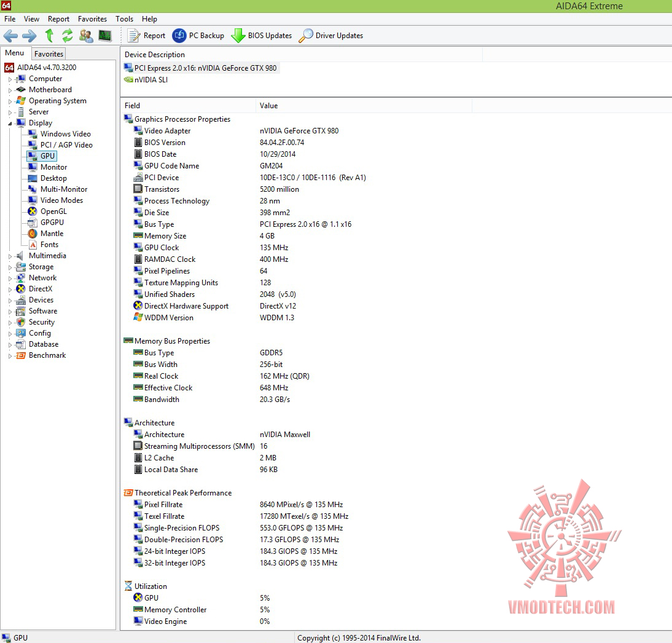Image resolution: width=672 pixels, height=643 pixels.
Task: Refresh with the green circular arrows icon
Action: (68, 36)
